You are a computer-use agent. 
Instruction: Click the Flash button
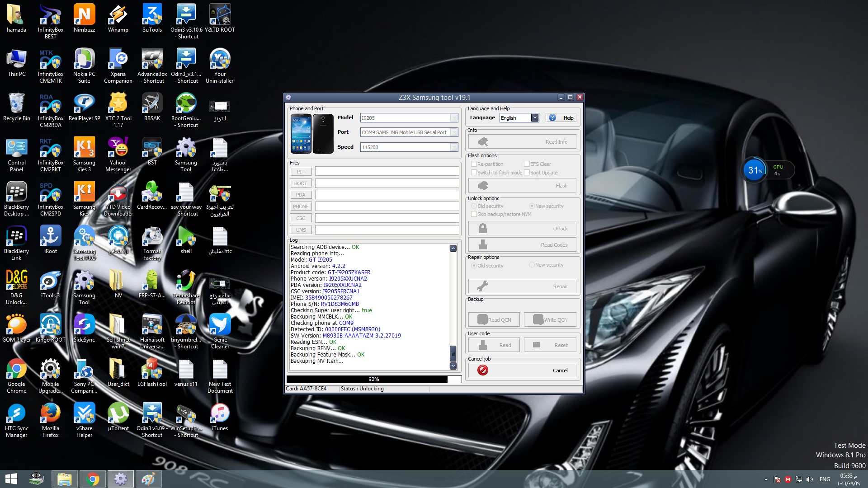point(522,186)
